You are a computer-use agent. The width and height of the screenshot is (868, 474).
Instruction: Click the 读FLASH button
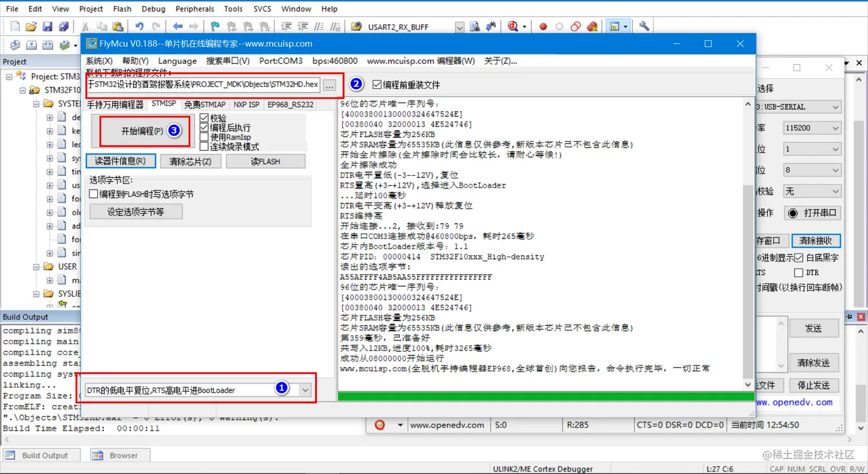pyautogui.click(x=265, y=161)
